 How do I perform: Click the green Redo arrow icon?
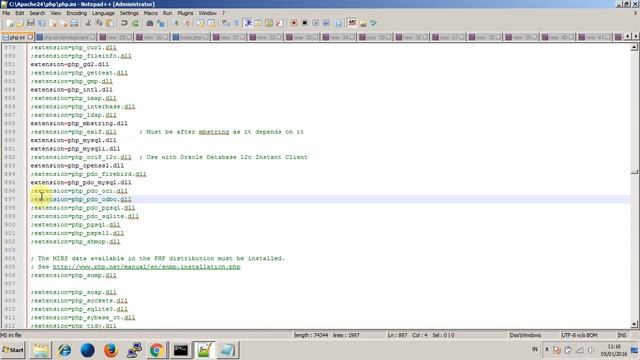tap(135, 23)
